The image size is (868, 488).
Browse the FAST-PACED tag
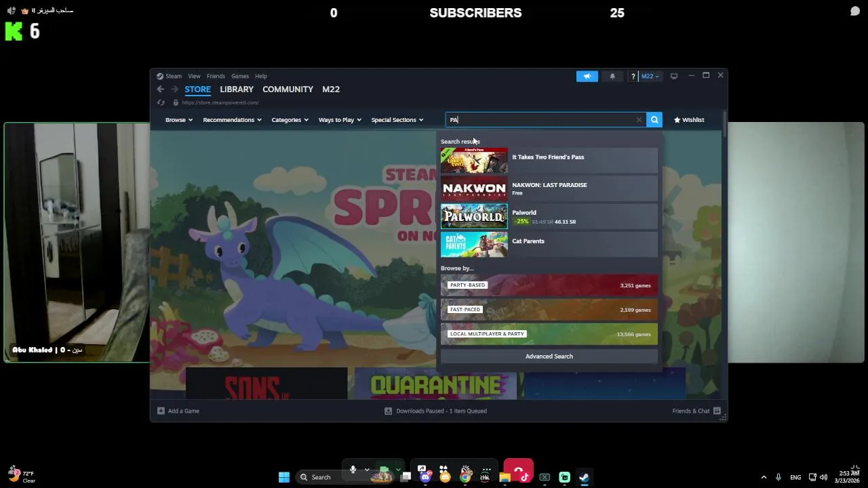click(x=549, y=310)
